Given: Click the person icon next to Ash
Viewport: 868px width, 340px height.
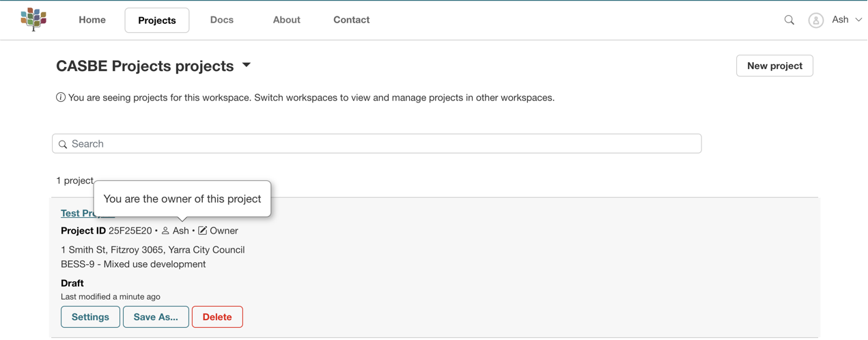Looking at the screenshot, I should [x=165, y=231].
